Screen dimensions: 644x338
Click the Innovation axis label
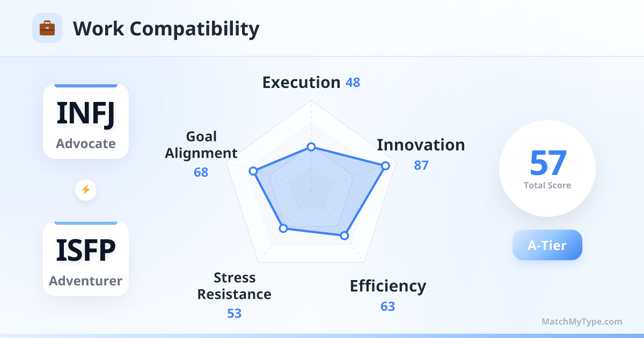(x=421, y=145)
